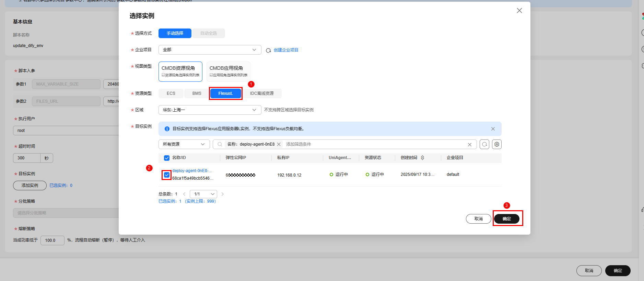Go to next page of instances
This screenshot has width=644, height=281.
[x=223, y=194]
